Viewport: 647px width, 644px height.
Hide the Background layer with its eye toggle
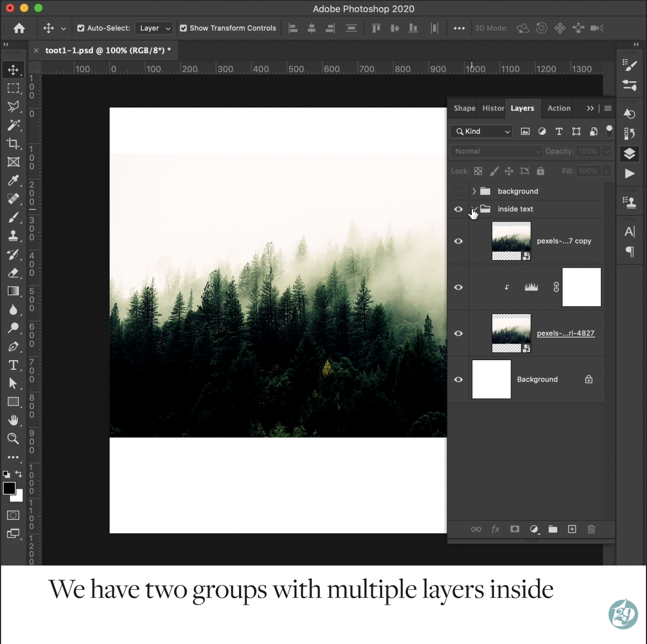pos(458,380)
